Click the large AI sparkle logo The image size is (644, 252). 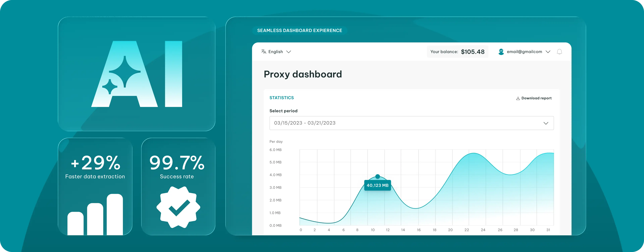click(137, 74)
